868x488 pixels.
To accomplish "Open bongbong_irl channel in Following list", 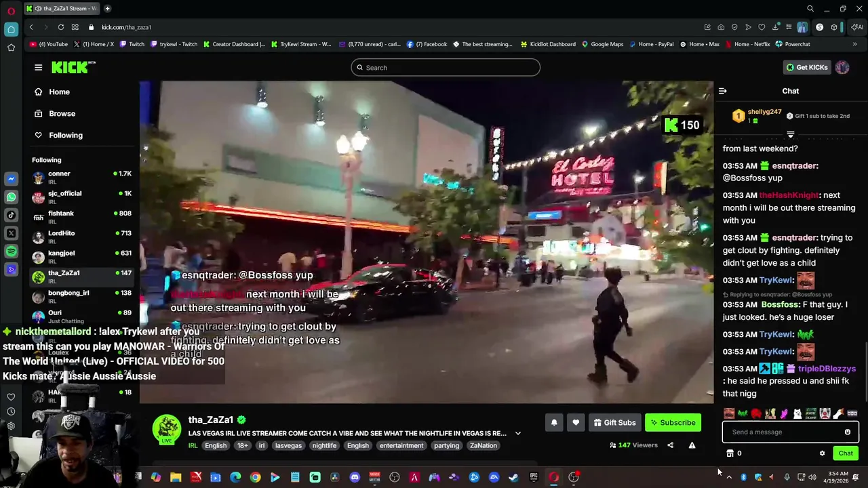I will [82, 296].
